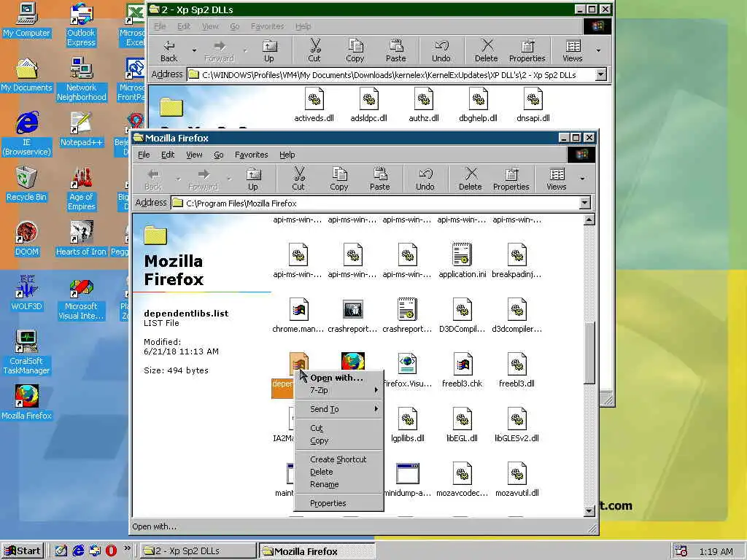
Task: Launch Internet Explorer from the Quick Launch bar
Action: pyautogui.click(x=78, y=551)
